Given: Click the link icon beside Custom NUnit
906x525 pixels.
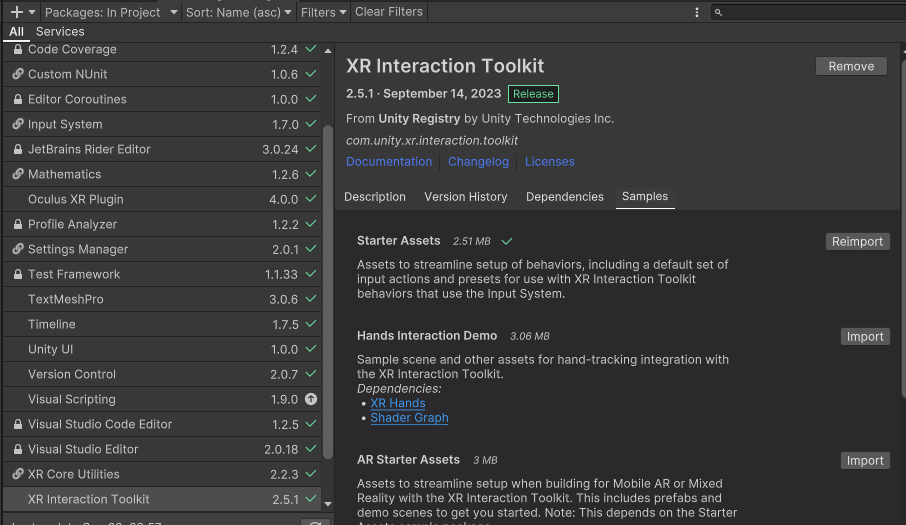Looking at the screenshot, I should pyautogui.click(x=18, y=74).
